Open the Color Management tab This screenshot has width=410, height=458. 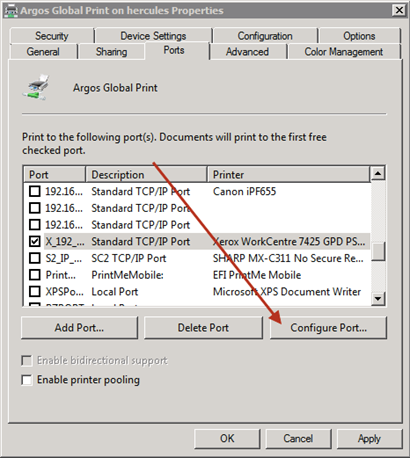[344, 52]
